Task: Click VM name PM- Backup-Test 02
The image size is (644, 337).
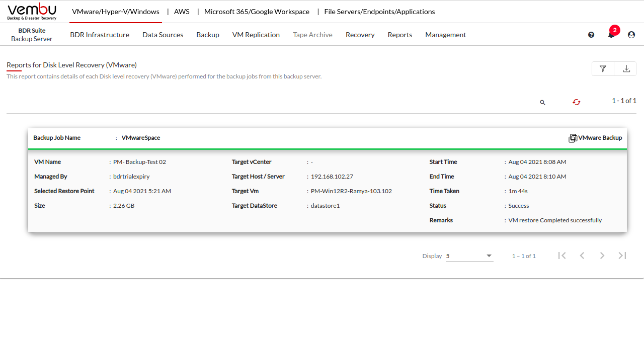Action: coord(139,162)
